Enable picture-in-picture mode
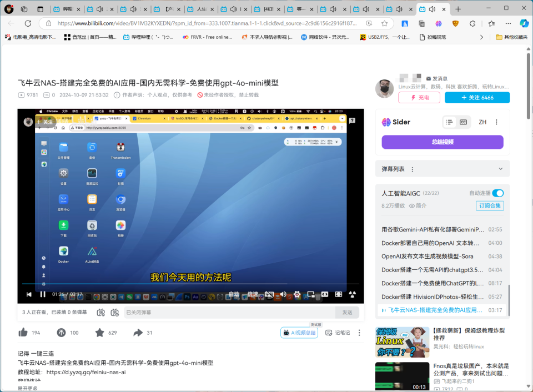This screenshot has width=533, height=392. pyautogui.click(x=311, y=294)
